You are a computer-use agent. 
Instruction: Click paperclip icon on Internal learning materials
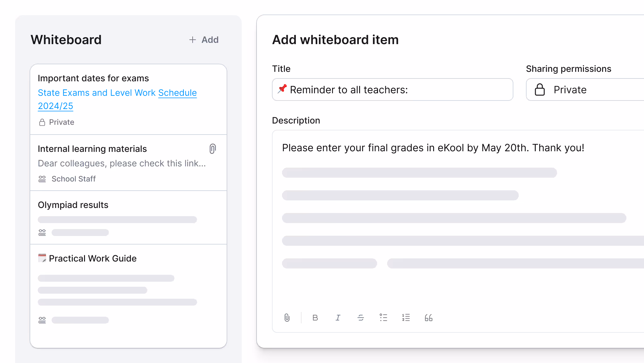[213, 149]
